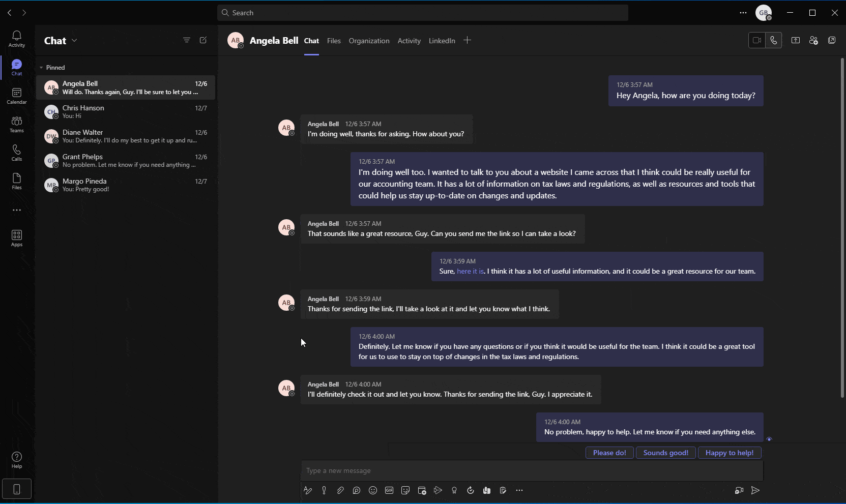Screen dimensions: 846x504
Task: Send the 'Sounds good!' suggested reply
Action: pyautogui.click(x=665, y=453)
